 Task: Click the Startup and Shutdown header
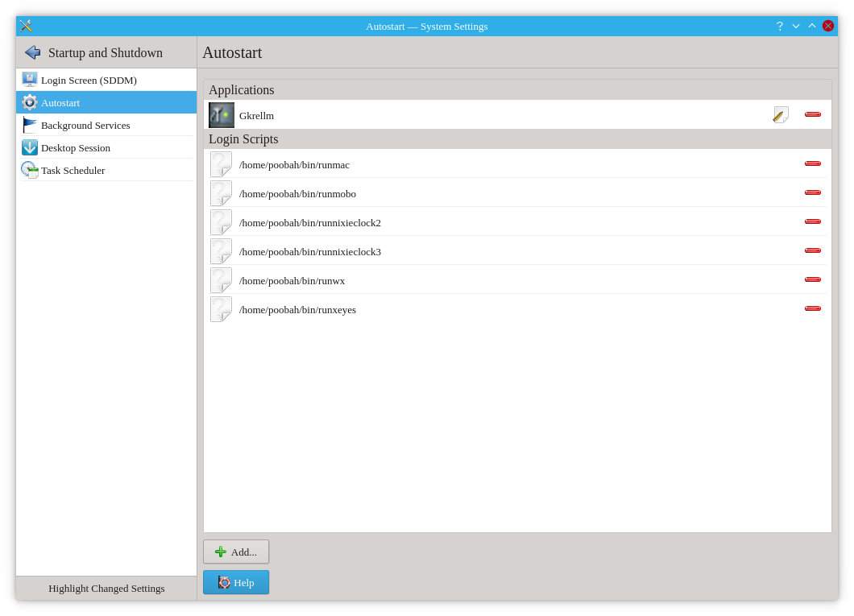point(105,53)
